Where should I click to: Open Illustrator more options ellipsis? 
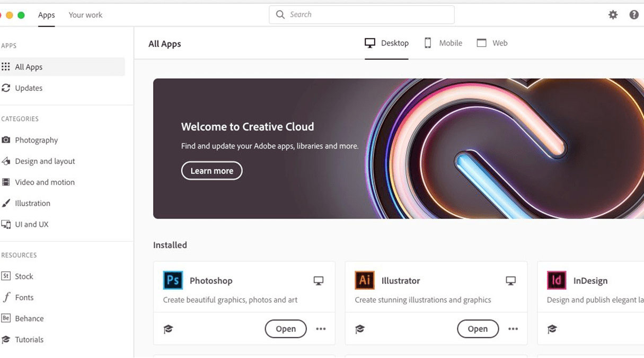pos(513,329)
